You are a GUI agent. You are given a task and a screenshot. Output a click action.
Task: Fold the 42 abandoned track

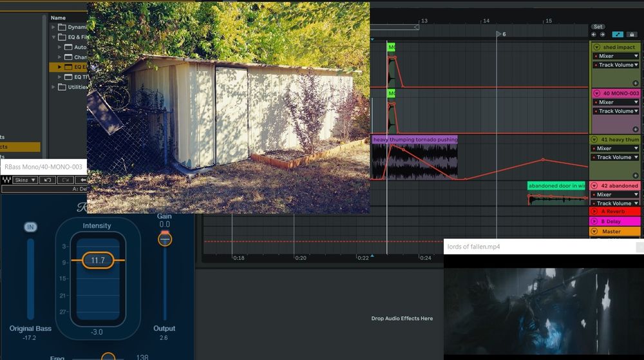point(594,185)
